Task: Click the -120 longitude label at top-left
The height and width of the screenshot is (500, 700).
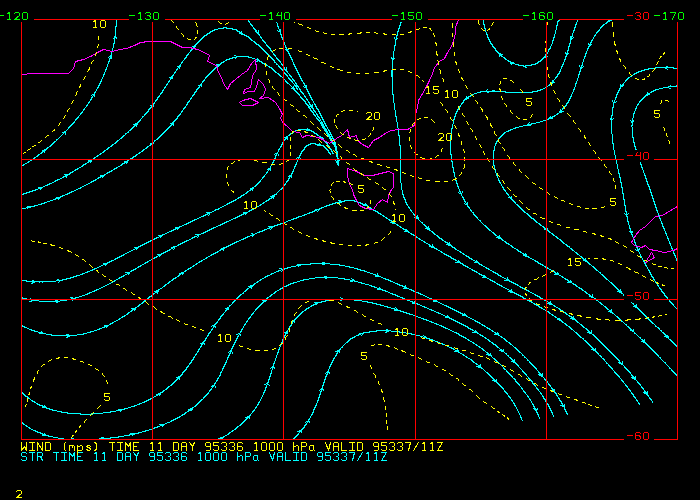Action: tap(15, 16)
